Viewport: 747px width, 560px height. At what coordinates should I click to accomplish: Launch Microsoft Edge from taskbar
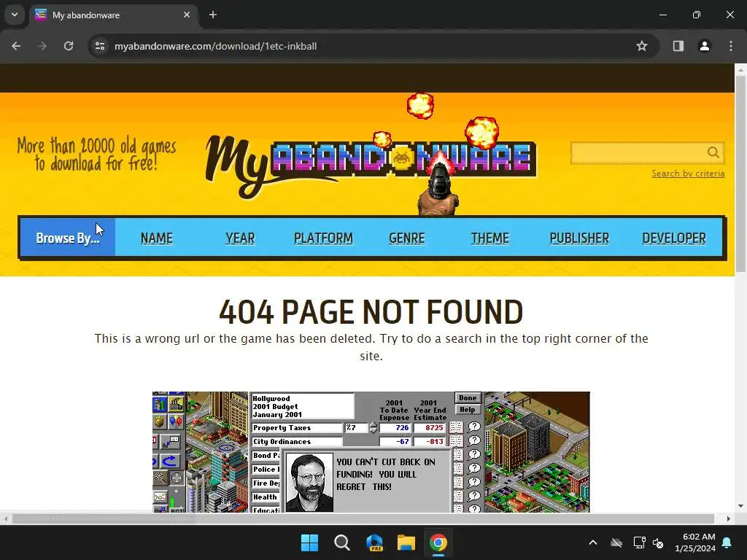tap(374, 542)
